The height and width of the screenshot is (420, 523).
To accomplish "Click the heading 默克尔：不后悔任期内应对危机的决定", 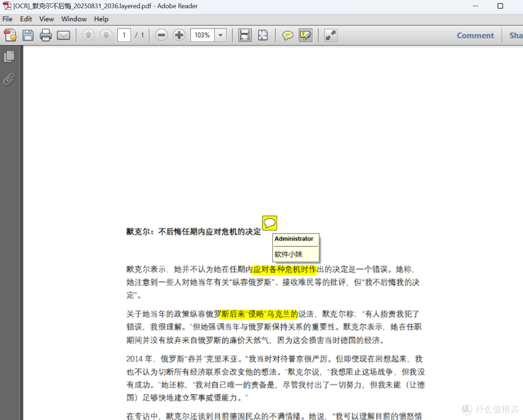I will point(193,232).
